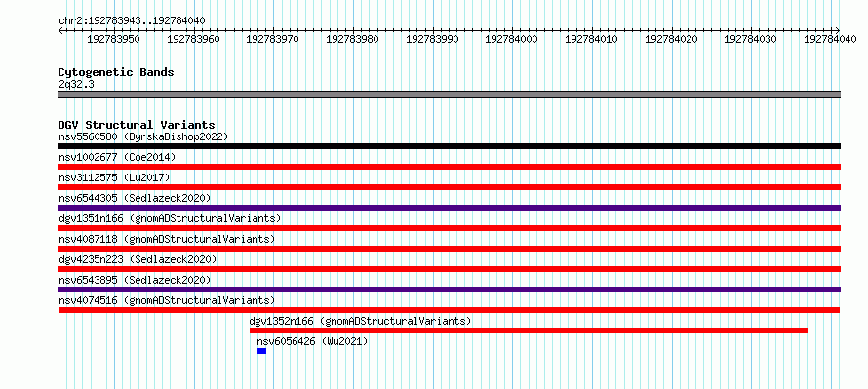Image resolution: width=868 pixels, height=389 pixels.
Task: Click the 2q32.3 band label
Action: click(75, 85)
